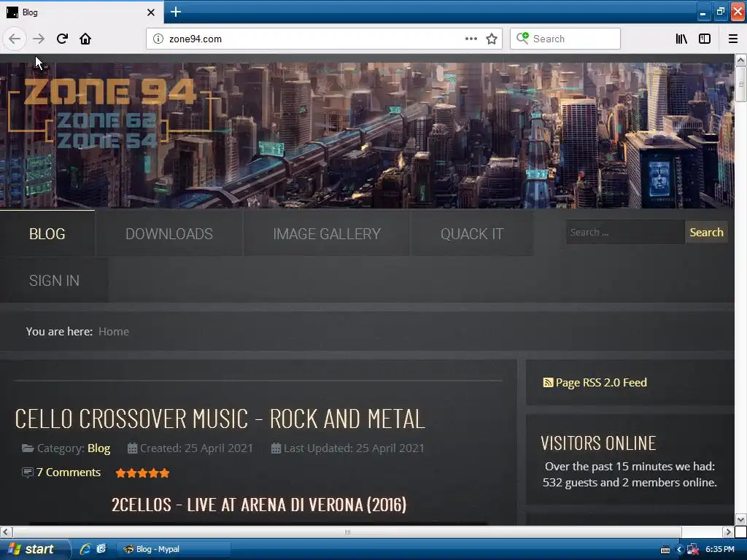This screenshot has width=747, height=560.
Task: Click the Visitors Online heading
Action: pos(598,443)
